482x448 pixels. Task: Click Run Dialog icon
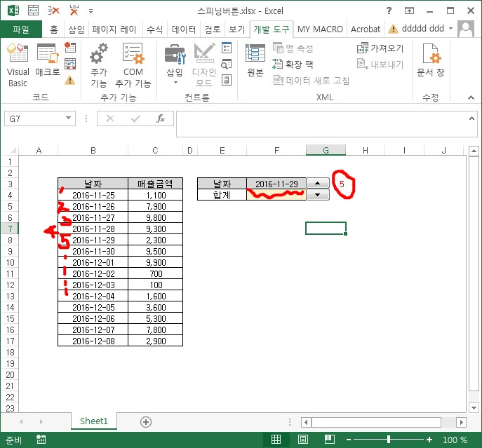[227, 81]
